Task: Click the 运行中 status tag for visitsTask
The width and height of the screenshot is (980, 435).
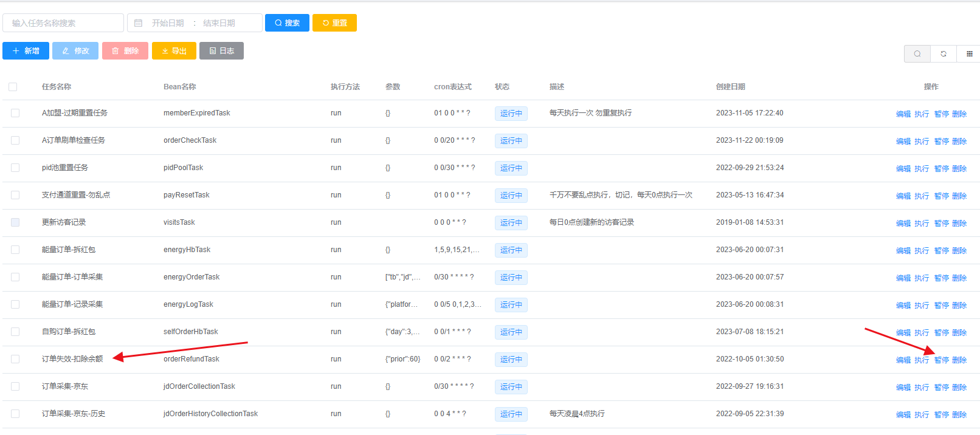Action: point(511,223)
